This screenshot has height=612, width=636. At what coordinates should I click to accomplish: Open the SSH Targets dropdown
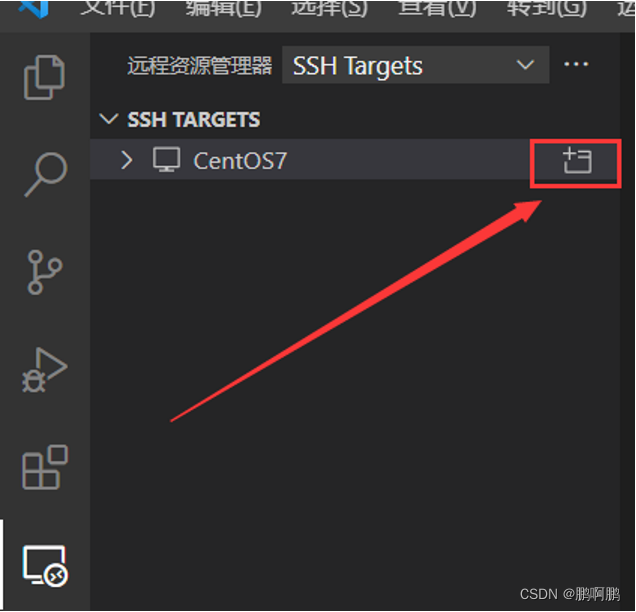(416, 65)
